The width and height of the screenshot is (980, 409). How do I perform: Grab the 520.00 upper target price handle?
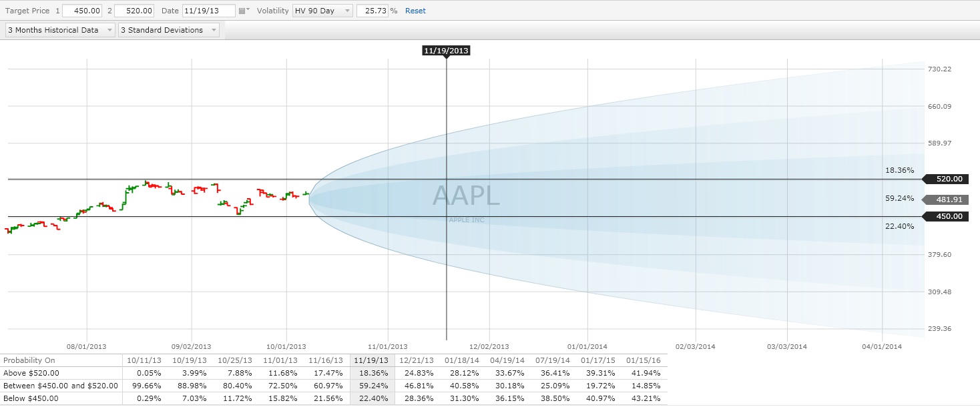click(x=945, y=179)
